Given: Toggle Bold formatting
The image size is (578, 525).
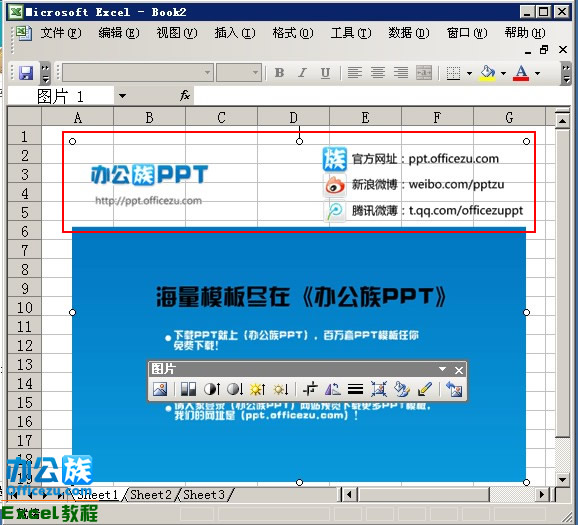Looking at the screenshot, I should [x=279, y=73].
